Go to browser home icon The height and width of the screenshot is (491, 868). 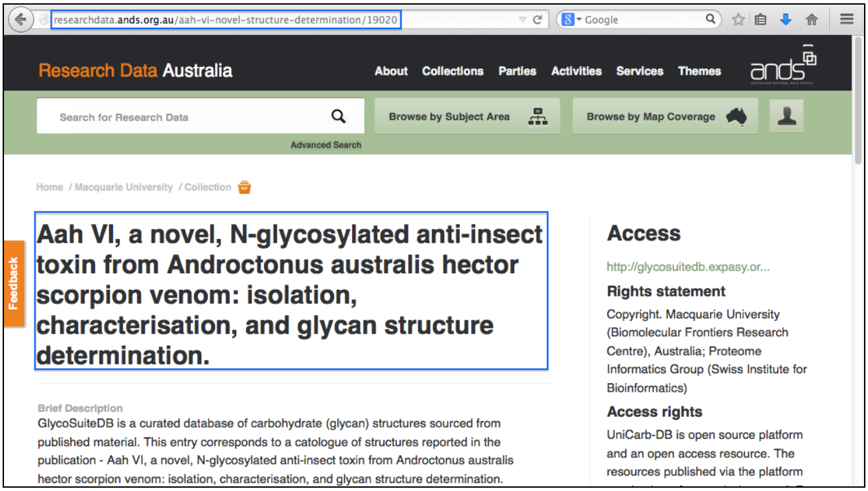coord(812,20)
